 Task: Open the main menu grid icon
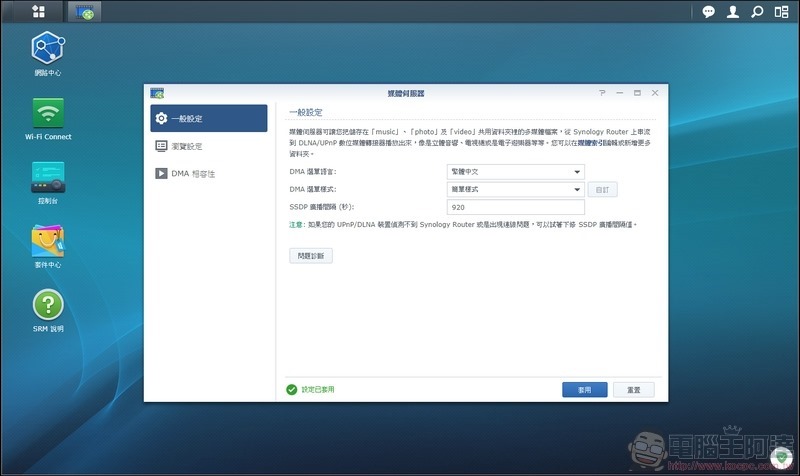coord(38,12)
